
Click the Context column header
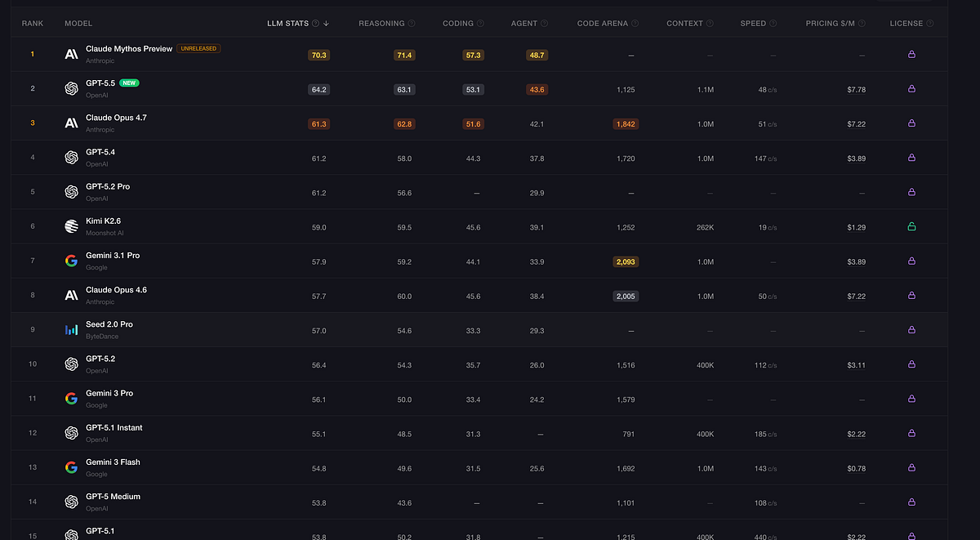tap(684, 24)
